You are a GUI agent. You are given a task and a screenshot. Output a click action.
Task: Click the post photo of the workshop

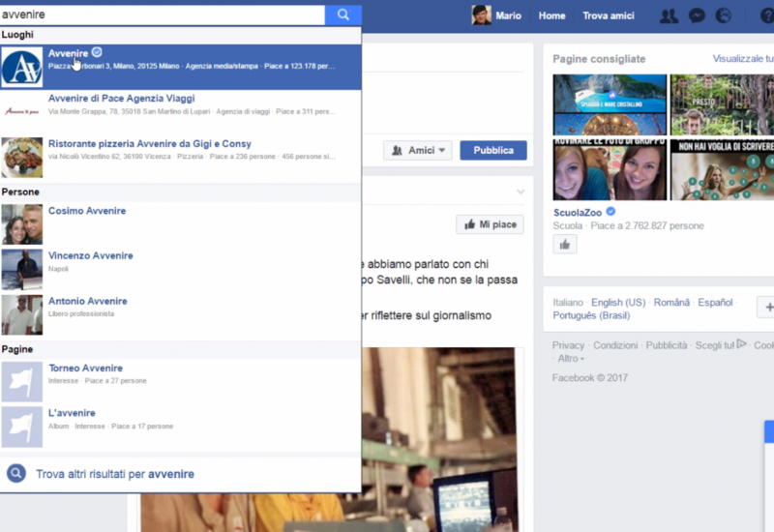pyautogui.click(x=438, y=439)
